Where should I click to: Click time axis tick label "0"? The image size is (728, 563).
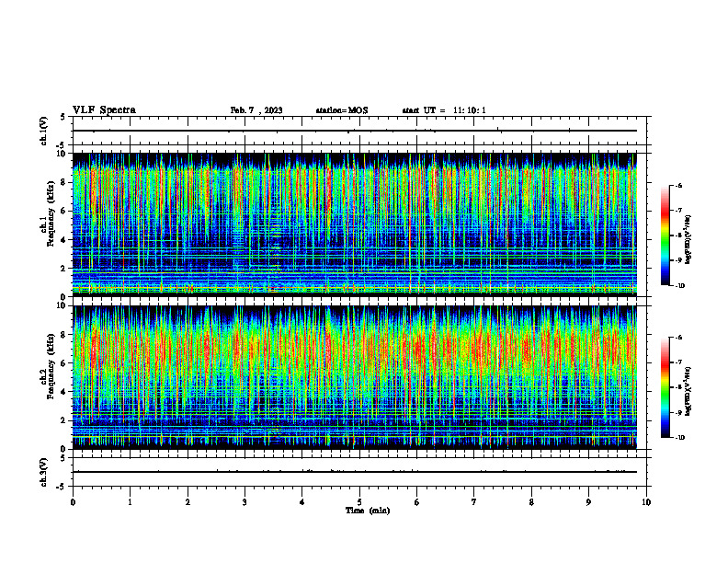[x=73, y=502]
